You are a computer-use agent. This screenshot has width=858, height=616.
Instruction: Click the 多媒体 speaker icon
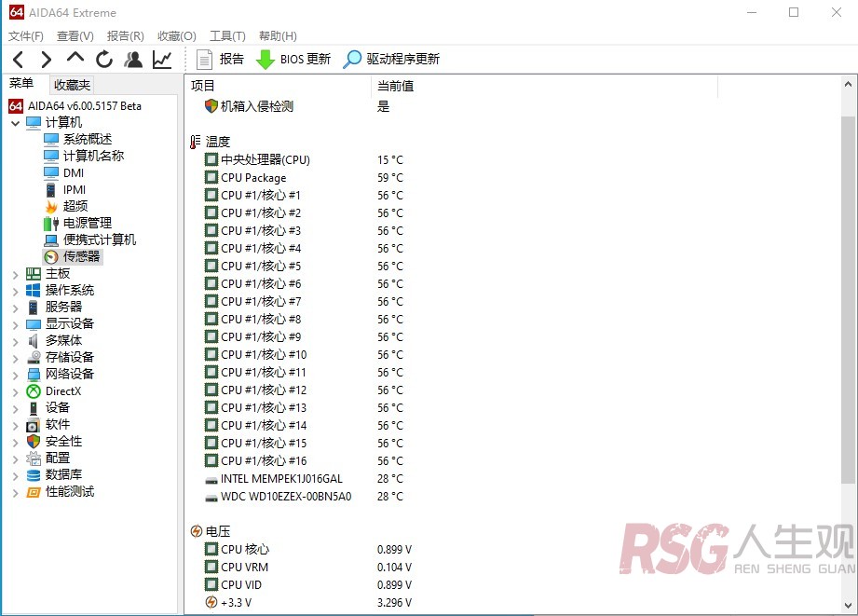(x=34, y=341)
